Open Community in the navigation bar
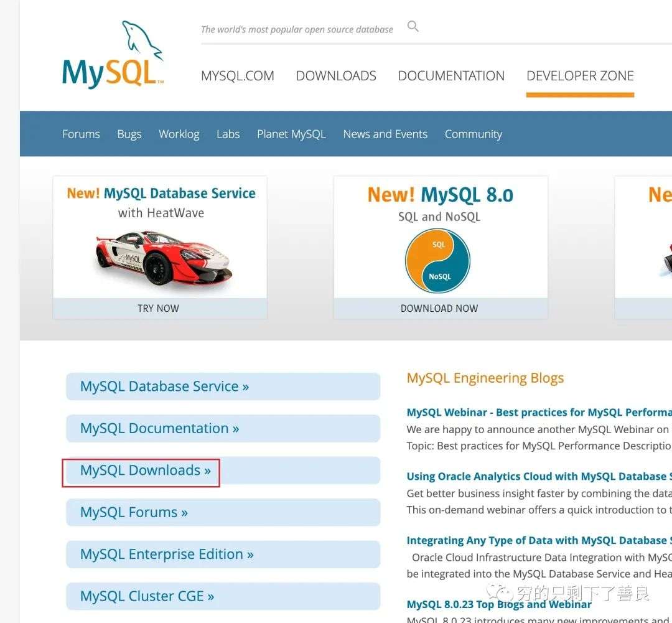Image resolution: width=672 pixels, height=623 pixels. pos(473,134)
